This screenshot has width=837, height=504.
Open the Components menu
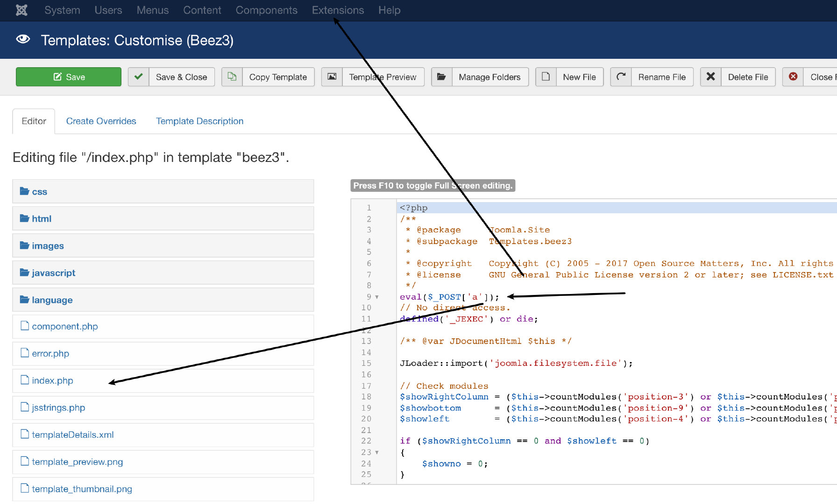pos(266,10)
